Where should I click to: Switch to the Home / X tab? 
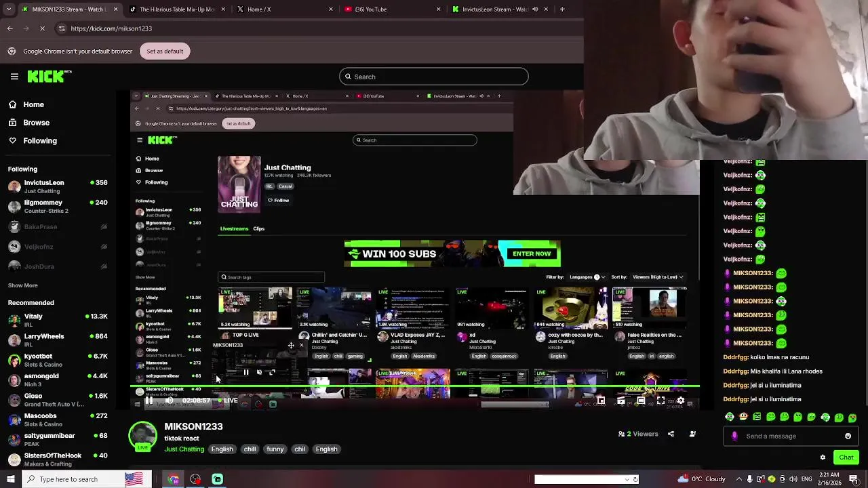click(285, 9)
